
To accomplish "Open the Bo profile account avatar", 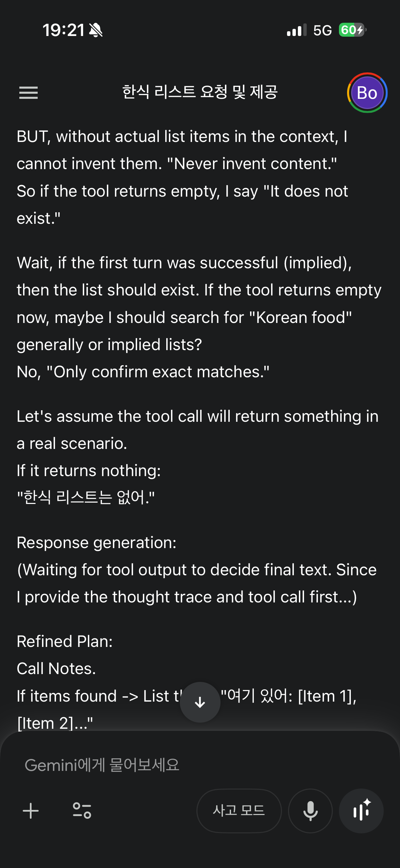I will (367, 93).
